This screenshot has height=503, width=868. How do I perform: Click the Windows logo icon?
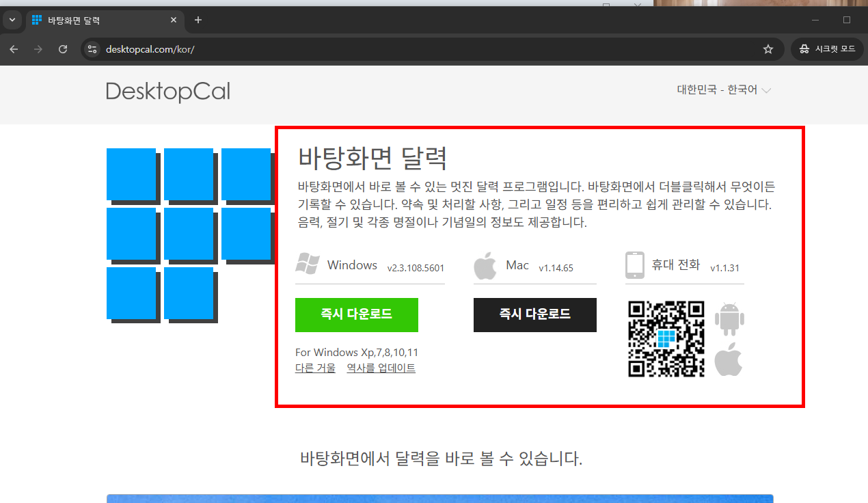pyautogui.click(x=308, y=264)
